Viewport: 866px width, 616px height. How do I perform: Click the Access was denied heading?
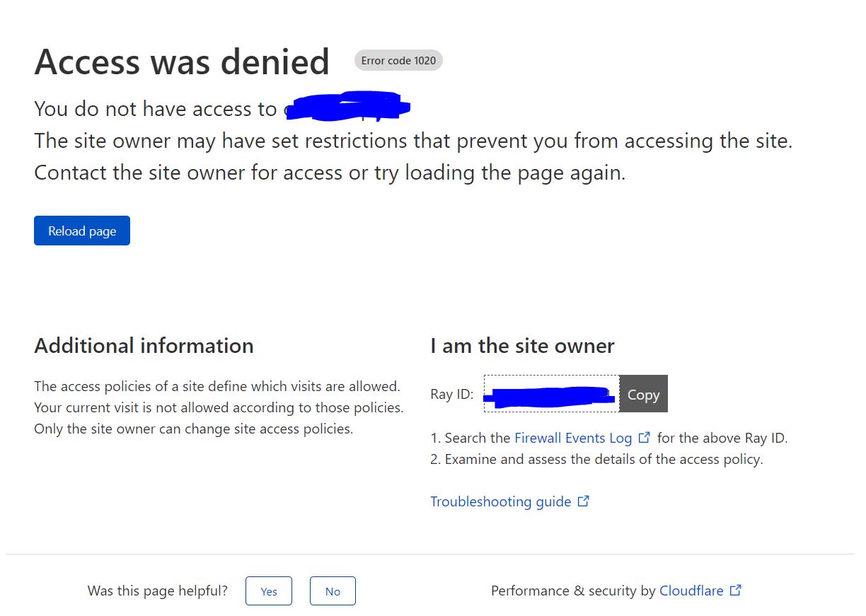pos(182,62)
